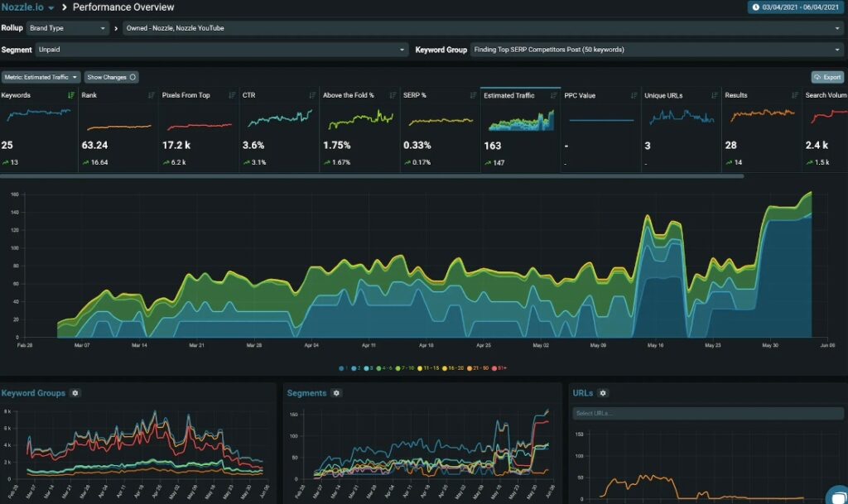Toggle rank 4-6 series in chart legend
The height and width of the screenshot is (504, 848).
click(x=384, y=368)
